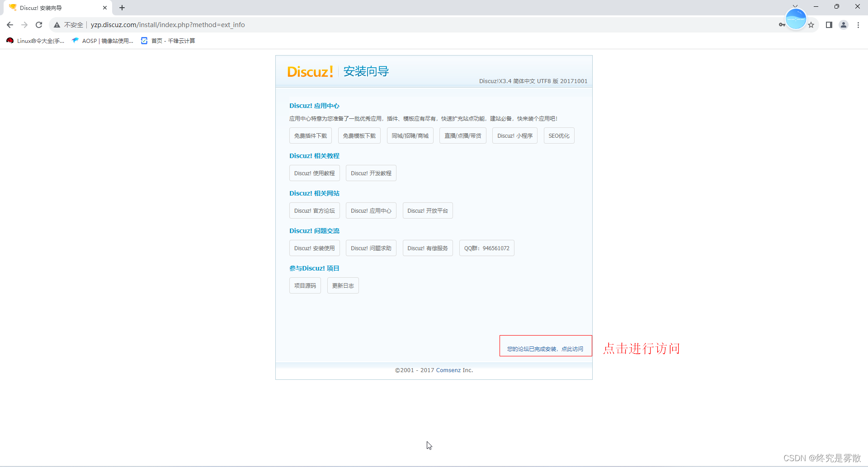This screenshot has width=868, height=467.
Task: Click 您的论坛已完成安装，点此访问 link
Action: point(545,349)
